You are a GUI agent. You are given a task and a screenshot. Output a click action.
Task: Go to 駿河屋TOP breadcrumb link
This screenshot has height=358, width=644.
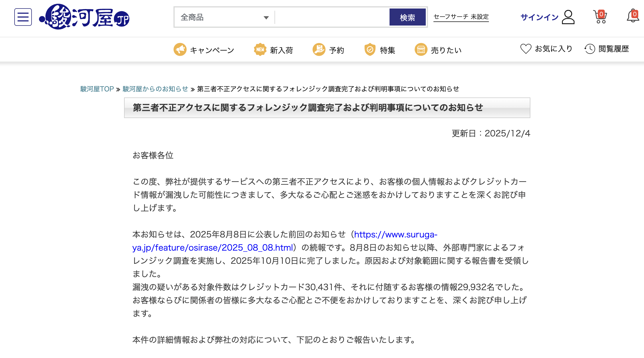point(97,89)
